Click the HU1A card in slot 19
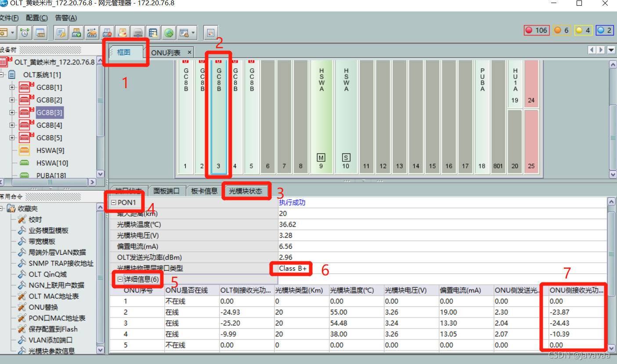This screenshot has height=364, width=617. point(515,84)
